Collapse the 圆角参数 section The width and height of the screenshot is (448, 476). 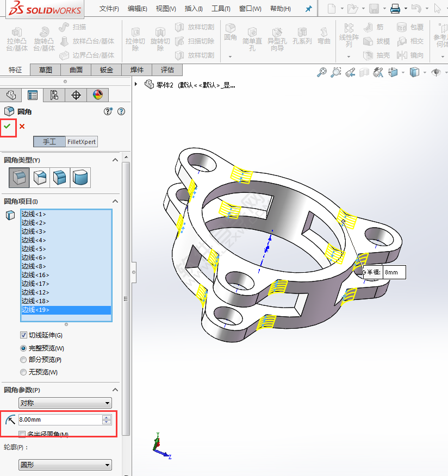115,390
